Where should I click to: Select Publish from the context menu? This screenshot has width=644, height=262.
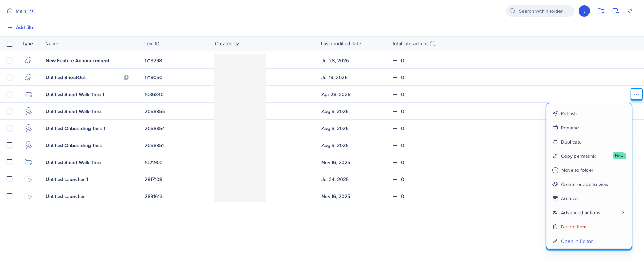click(x=589, y=113)
